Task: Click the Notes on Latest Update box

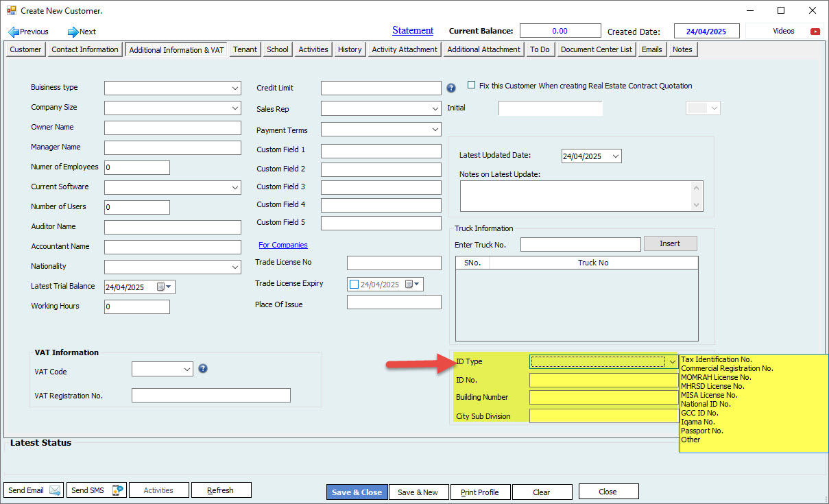Action: click(581, 196)
